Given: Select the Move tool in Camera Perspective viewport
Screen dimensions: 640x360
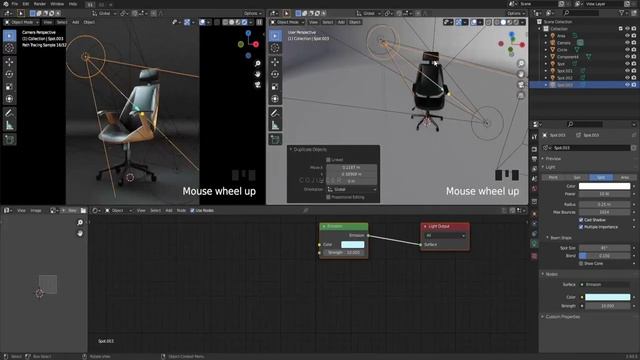Looking at the screenshot, I should click(9, 62).
